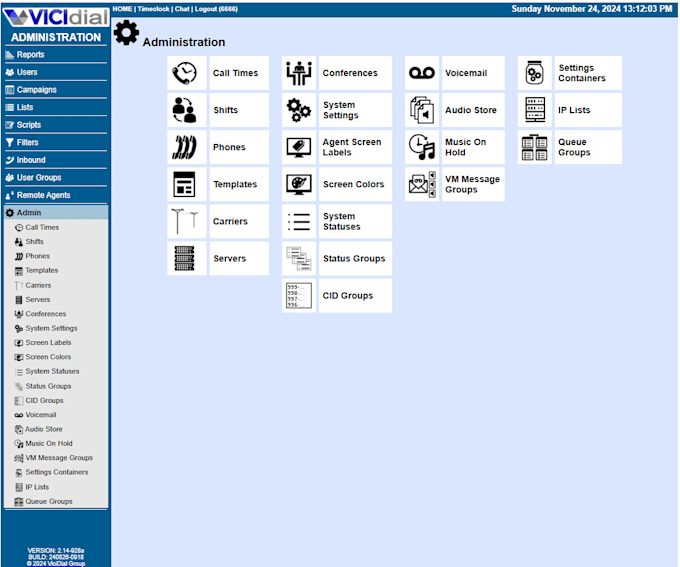This screenshot has width=680, height=567.
Task: Click the Status Groups stacked windows icon
Action: pos(299,259)
